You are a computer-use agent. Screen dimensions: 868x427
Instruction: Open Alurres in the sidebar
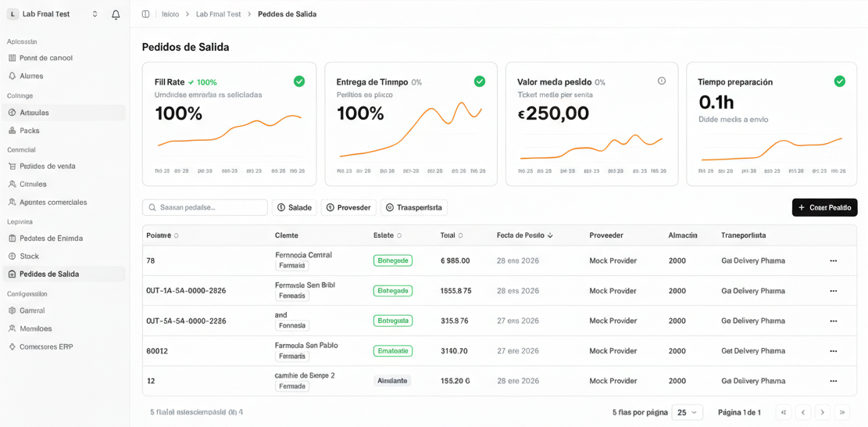click(64, 76)
